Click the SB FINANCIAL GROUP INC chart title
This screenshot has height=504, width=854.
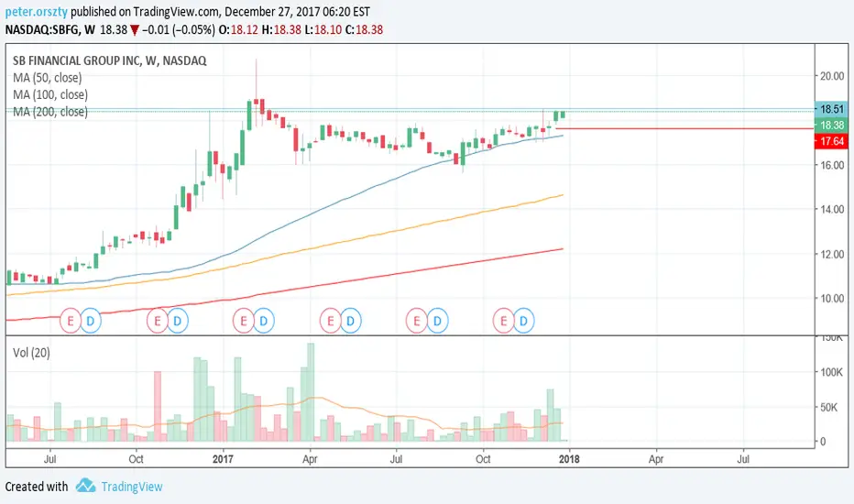[x=109, y=61]
